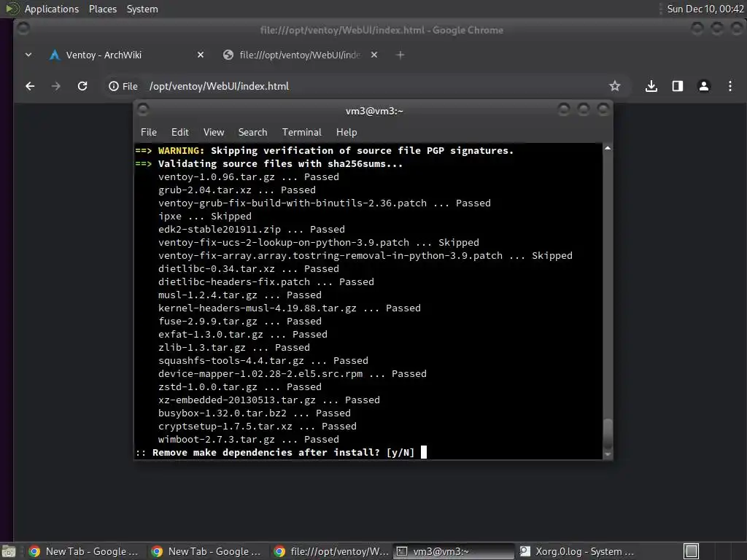
Task: Bookmark this page with star icon
Action: pos(614,86)
